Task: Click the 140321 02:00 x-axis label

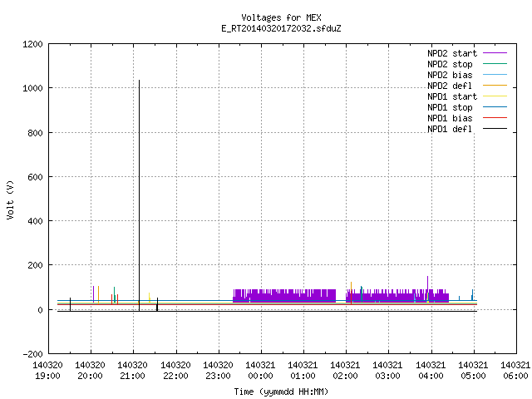Action: pyautogui.click(x=346, y=371)
